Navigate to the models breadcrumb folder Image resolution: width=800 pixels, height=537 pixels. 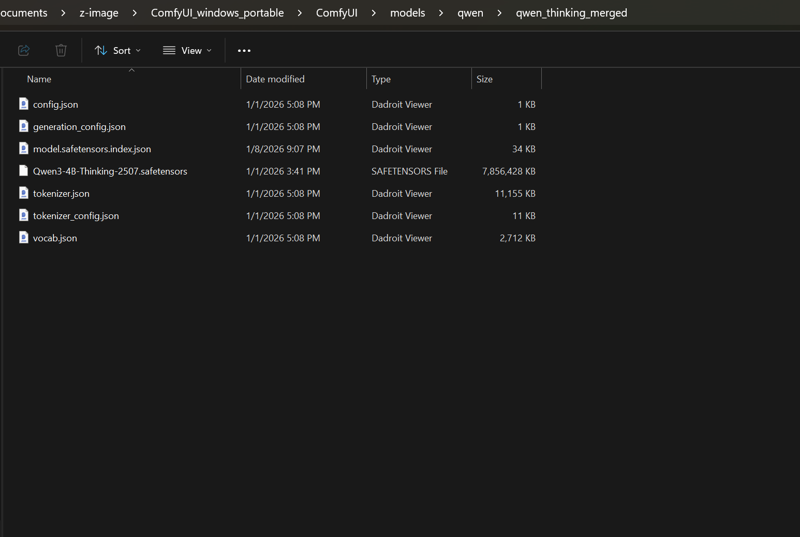pos(407,13)
